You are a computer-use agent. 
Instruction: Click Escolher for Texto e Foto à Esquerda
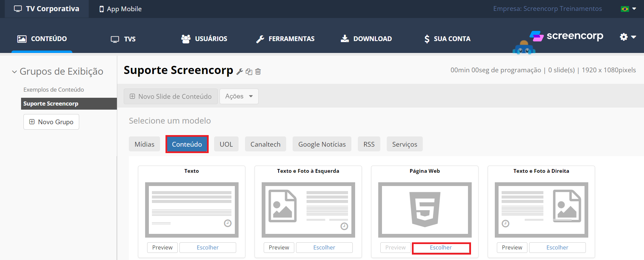[x=324, y=247]
